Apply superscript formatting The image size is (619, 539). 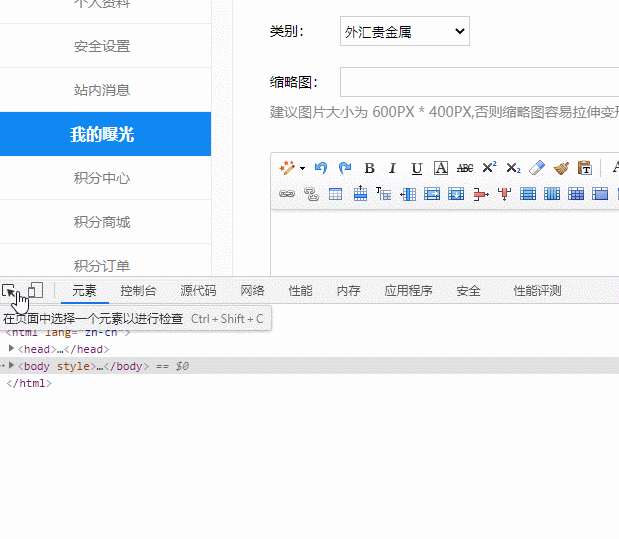pyautogui.click(x=489, y=168)
